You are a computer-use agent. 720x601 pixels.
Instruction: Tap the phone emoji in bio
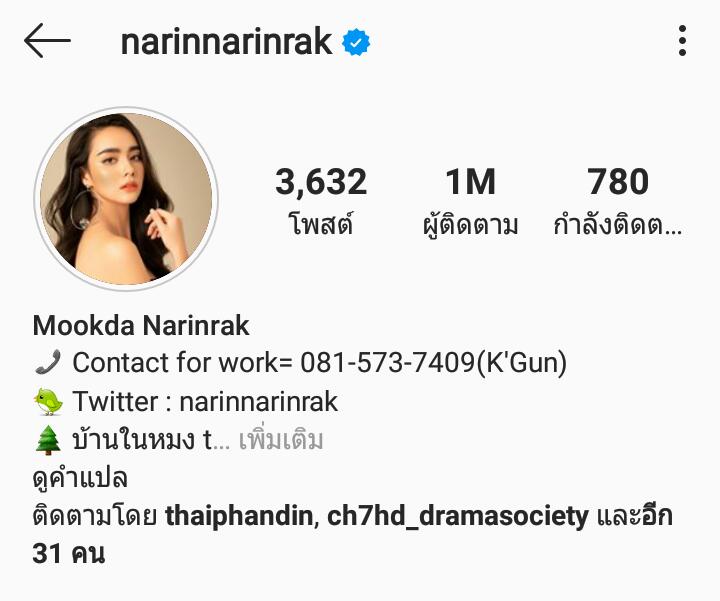(x=48, y=362)
